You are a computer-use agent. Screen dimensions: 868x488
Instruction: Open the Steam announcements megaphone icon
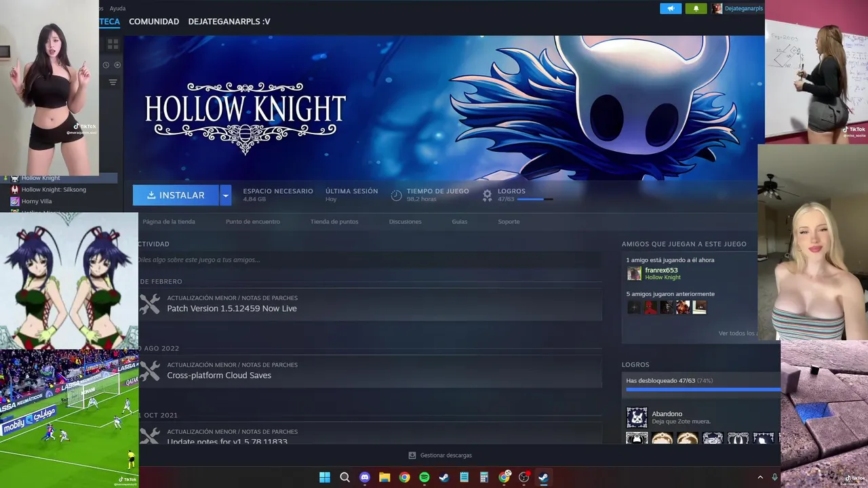coord(671,8)
